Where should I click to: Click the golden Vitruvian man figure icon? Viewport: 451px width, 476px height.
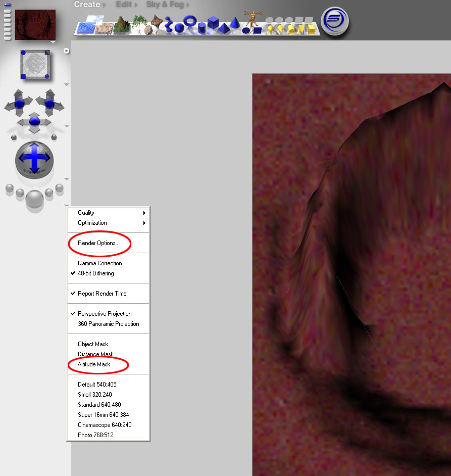[x=252, y=18]
